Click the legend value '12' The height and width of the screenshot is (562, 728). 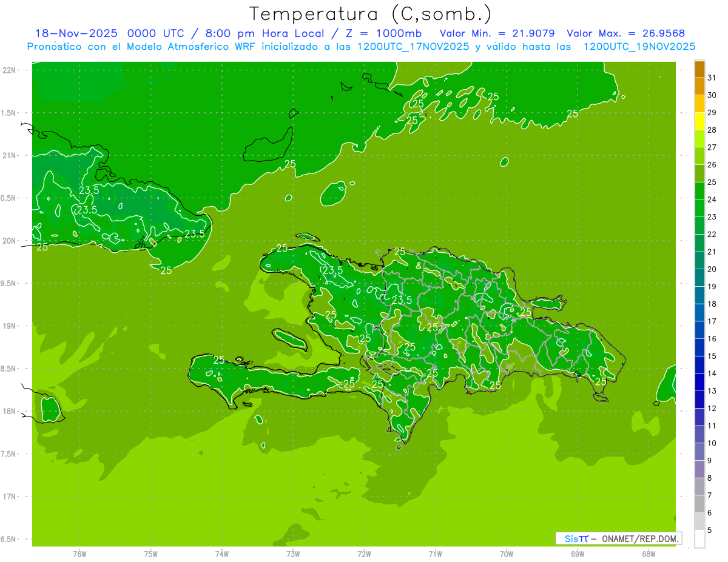712,408
